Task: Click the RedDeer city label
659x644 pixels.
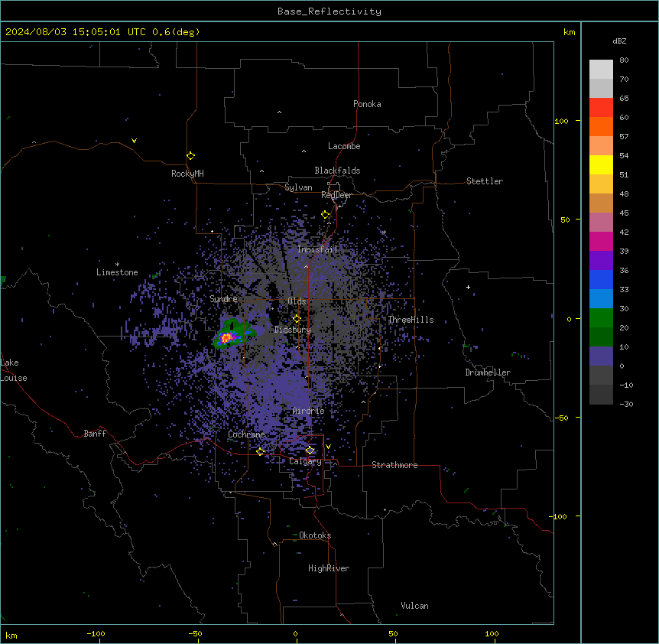Action: [x=336, y=195]
